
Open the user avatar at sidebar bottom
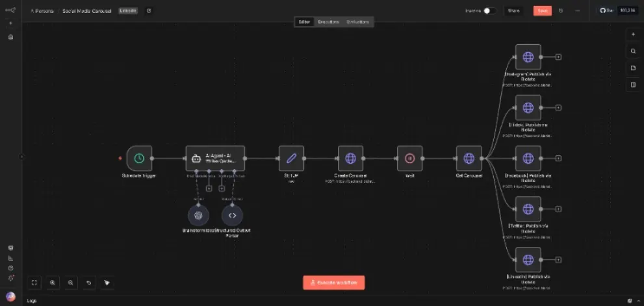tap(10, 296)
